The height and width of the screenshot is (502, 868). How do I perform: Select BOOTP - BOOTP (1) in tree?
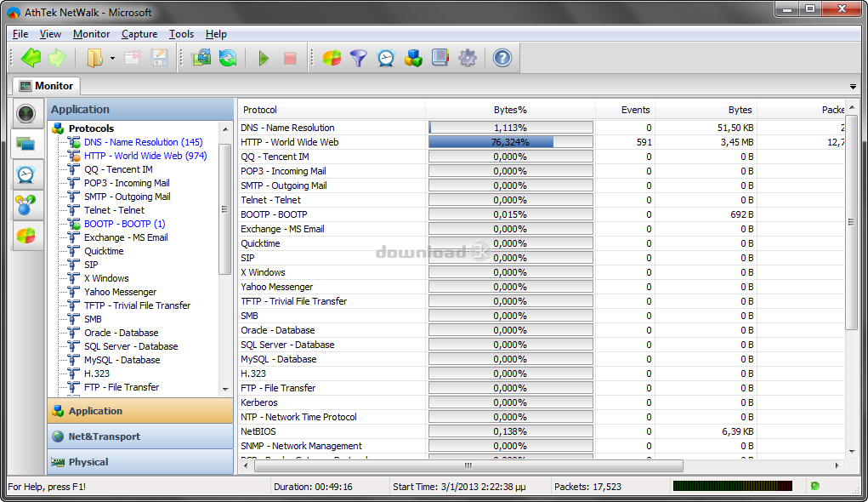pos(125,224)
